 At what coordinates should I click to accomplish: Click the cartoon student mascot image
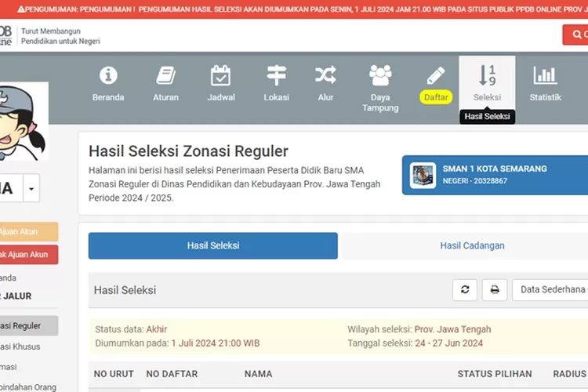[x=24, y=122]
